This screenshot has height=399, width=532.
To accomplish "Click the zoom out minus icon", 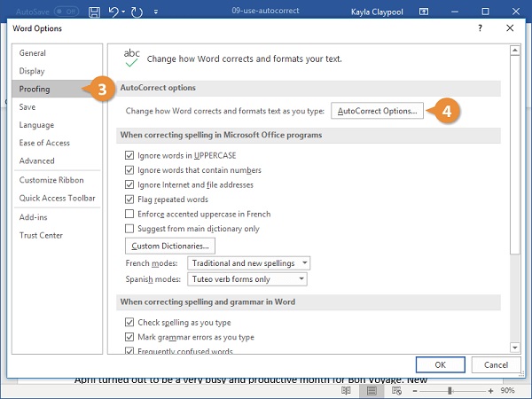I will 415,391.
